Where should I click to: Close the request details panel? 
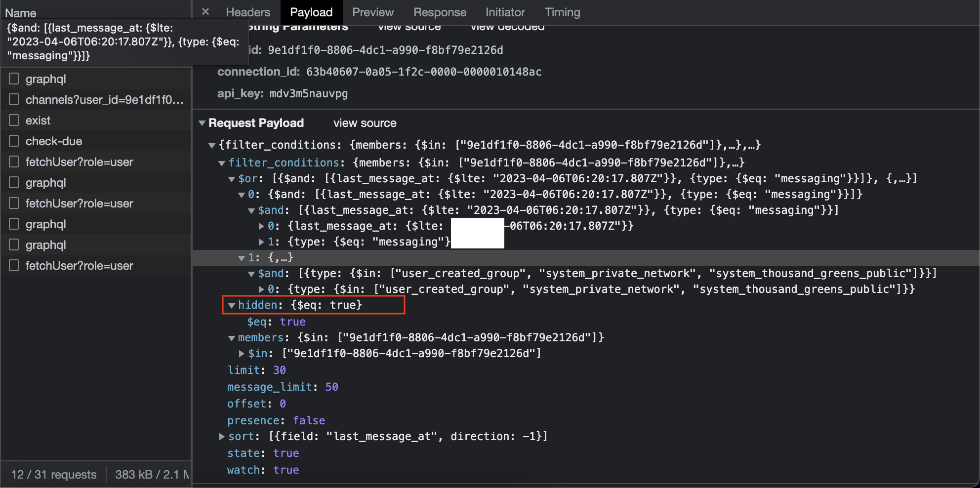coord(205,12)
